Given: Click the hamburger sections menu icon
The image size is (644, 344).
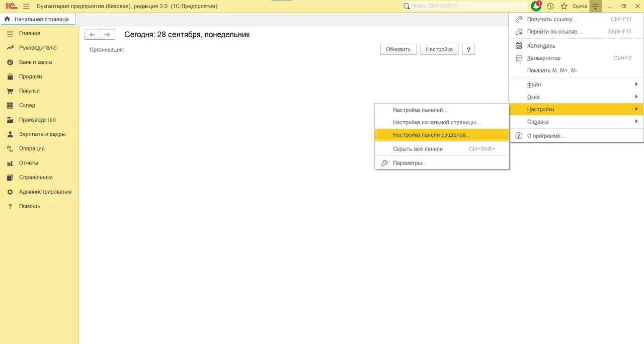Looking at the screenshot, I should coord(26,6).
